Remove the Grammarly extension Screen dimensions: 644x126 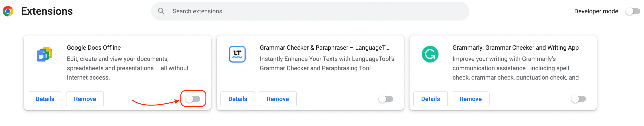coord(471,99)
